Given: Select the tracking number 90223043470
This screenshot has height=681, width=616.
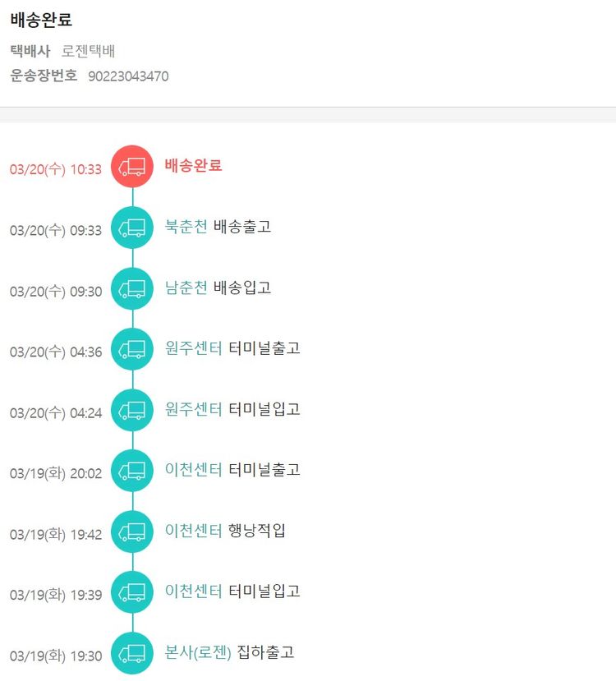Looking at the screenshot, I should 128,76.
